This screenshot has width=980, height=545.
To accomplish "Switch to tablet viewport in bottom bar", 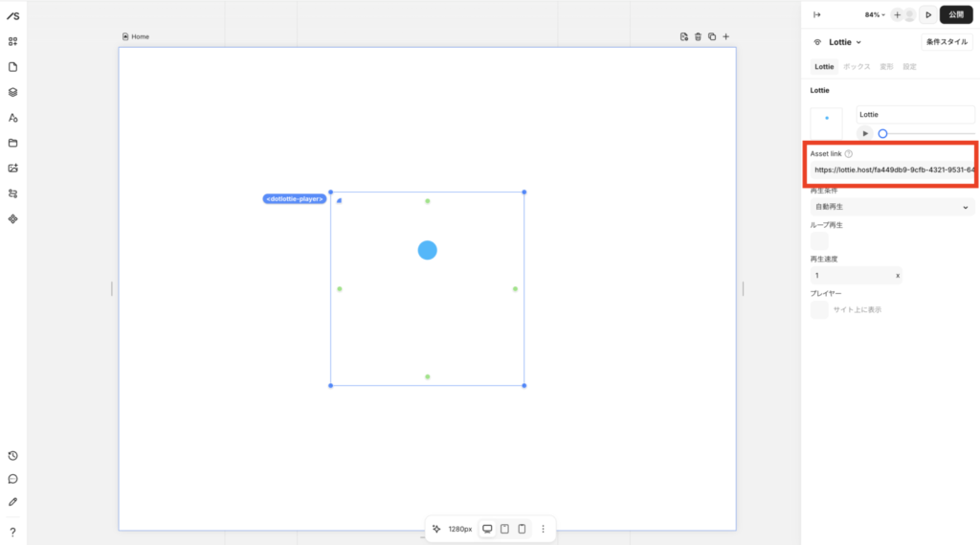I will pos(504,529).
